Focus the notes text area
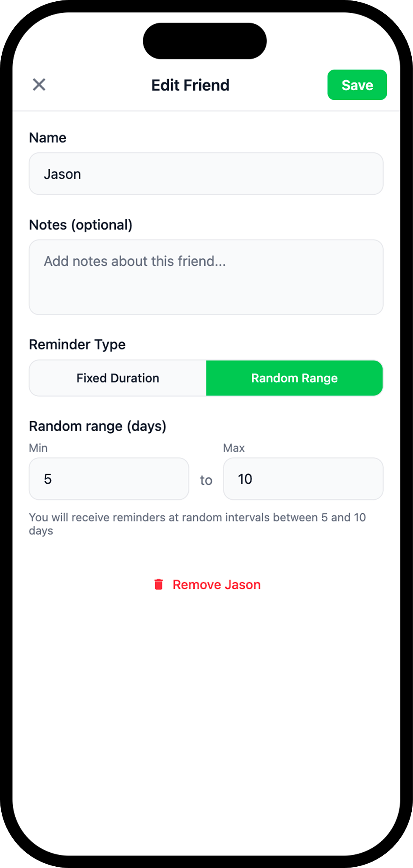The image size is (413, 868). click(206, 277)
